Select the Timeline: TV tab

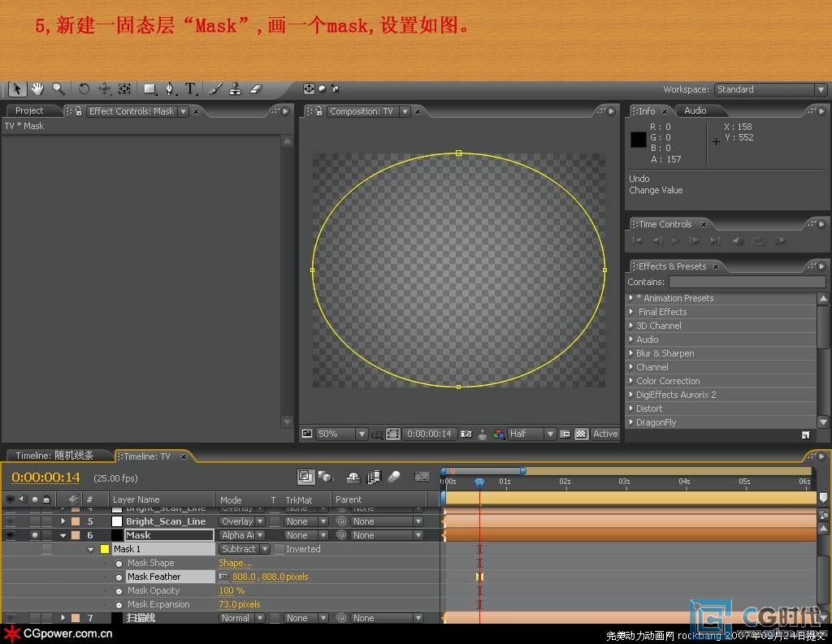click(147, 456)
